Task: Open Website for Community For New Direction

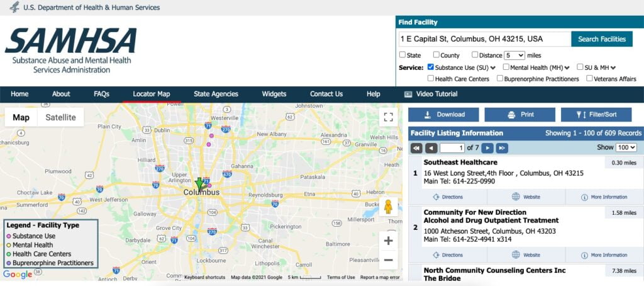Action: (526, 255)
